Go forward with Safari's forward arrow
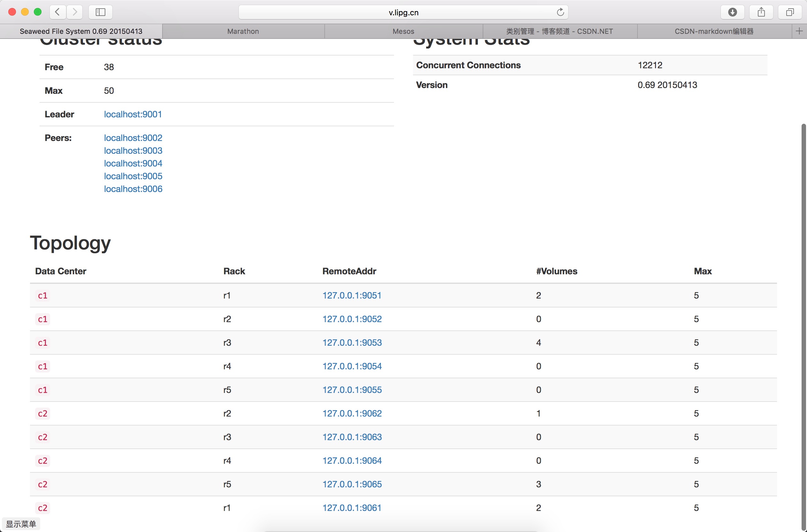Image resolution: width=807 pixels, height=532 pixels. click(75, 12)
